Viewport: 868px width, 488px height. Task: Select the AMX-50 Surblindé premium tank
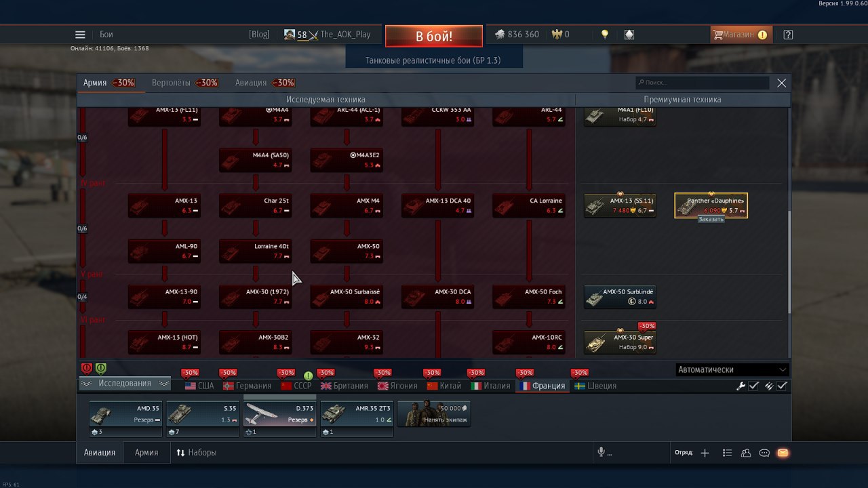620,297
